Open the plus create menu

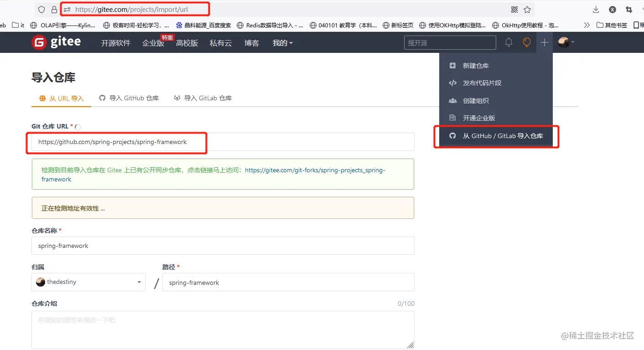tap(545, 42)
